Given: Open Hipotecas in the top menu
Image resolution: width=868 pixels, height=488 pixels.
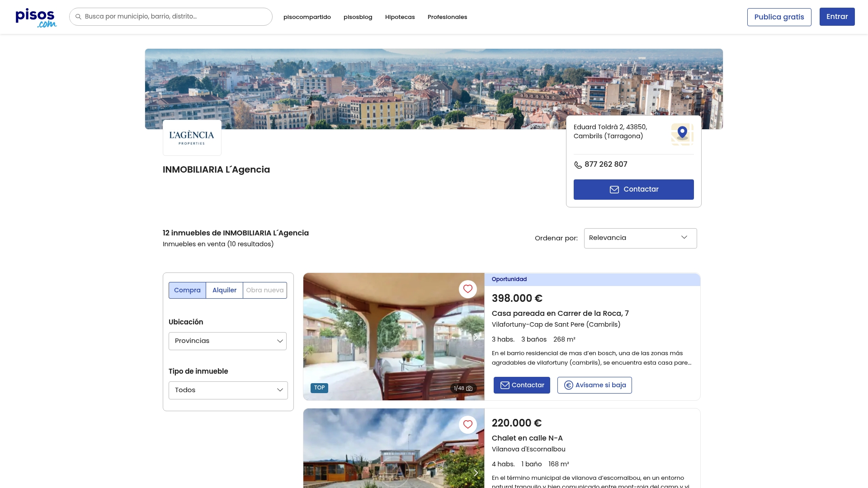Looking at the screenshot, I should pyautogui.click(x=400, y=17).
